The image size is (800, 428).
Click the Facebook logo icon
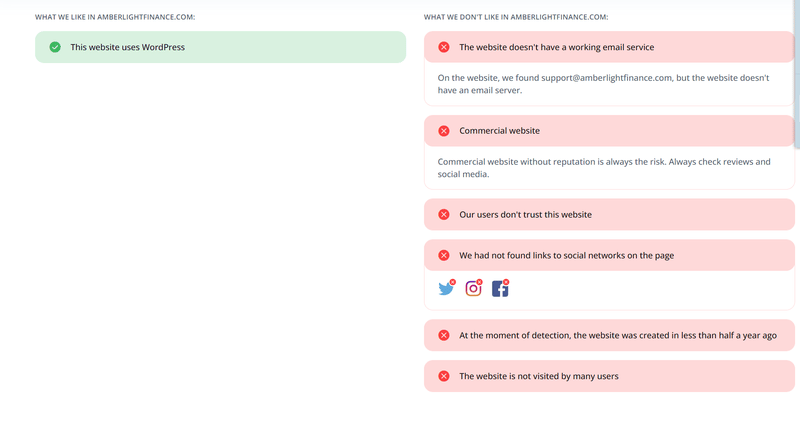[500, 289]
